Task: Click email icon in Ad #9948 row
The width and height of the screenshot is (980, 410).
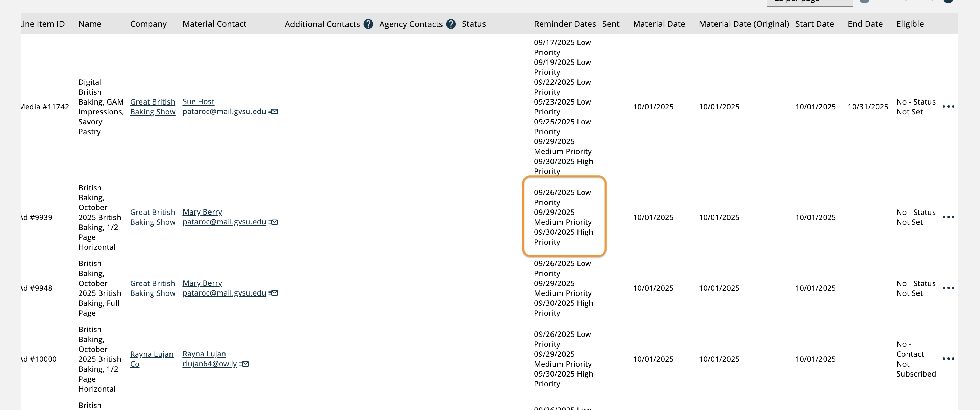Action: 274,293
